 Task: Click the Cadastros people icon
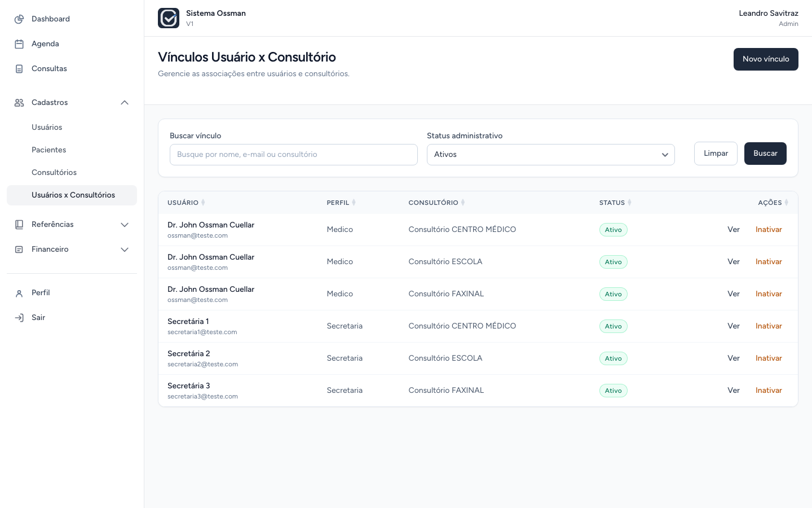click(19, 103)
